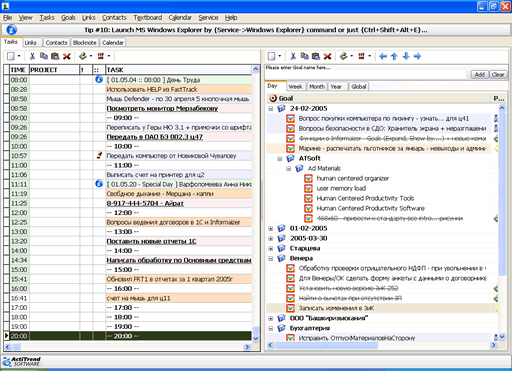The height and width of the screenshot is (371, 512).
Task: Click the green recycle icon in Goals toolbar
Action: click(343, 56)
